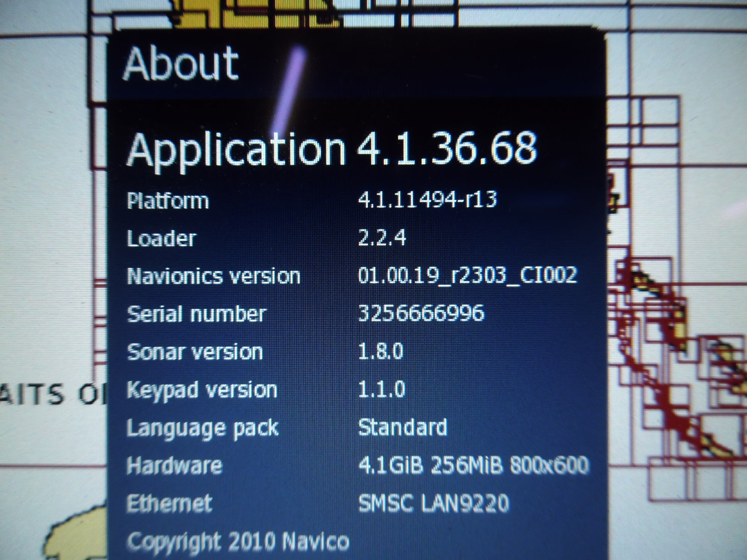Select loader value 2.2.4
Screen dimensions: 747x560
click(x=382, y=238)
